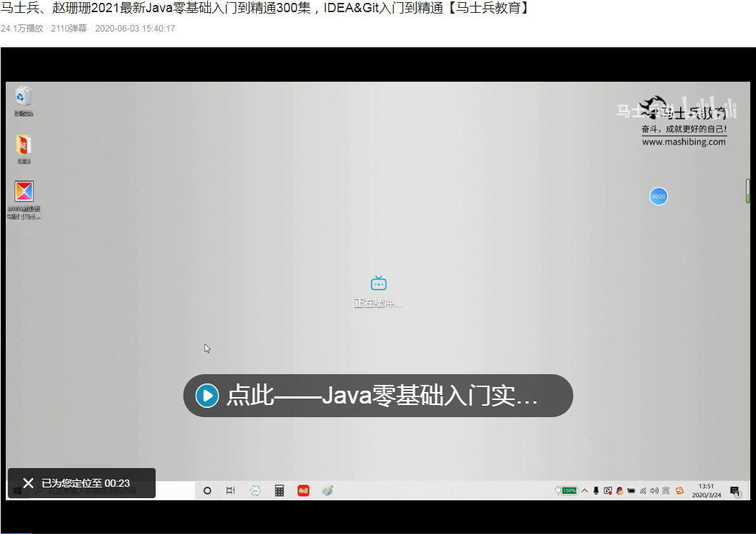Open Task View in the taskbar
The height and width of the screenshot is (534, 756).
[x=230, y=490]
